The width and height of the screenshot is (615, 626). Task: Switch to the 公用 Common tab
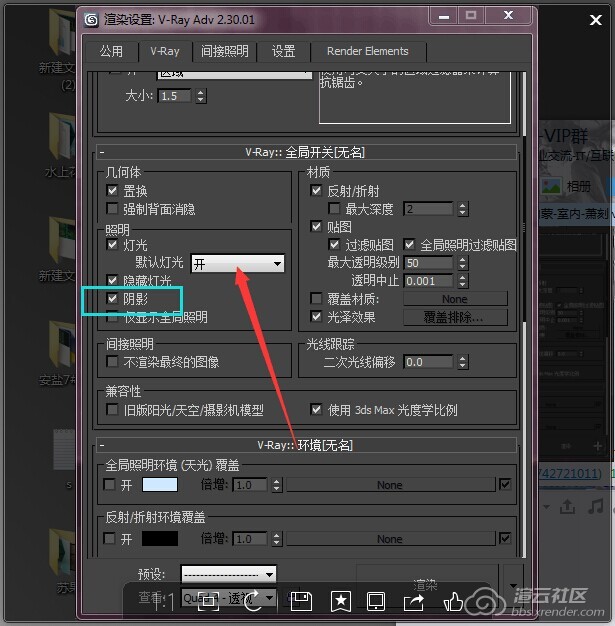pos(111,52)
